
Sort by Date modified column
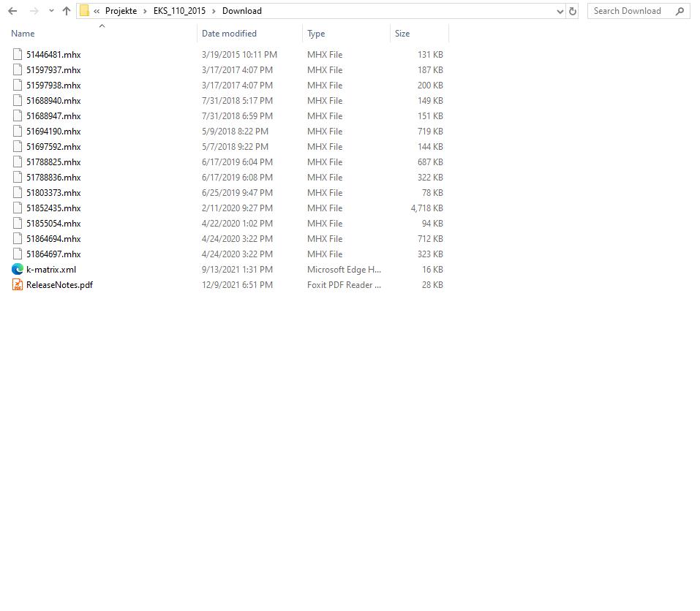point(229,34)
